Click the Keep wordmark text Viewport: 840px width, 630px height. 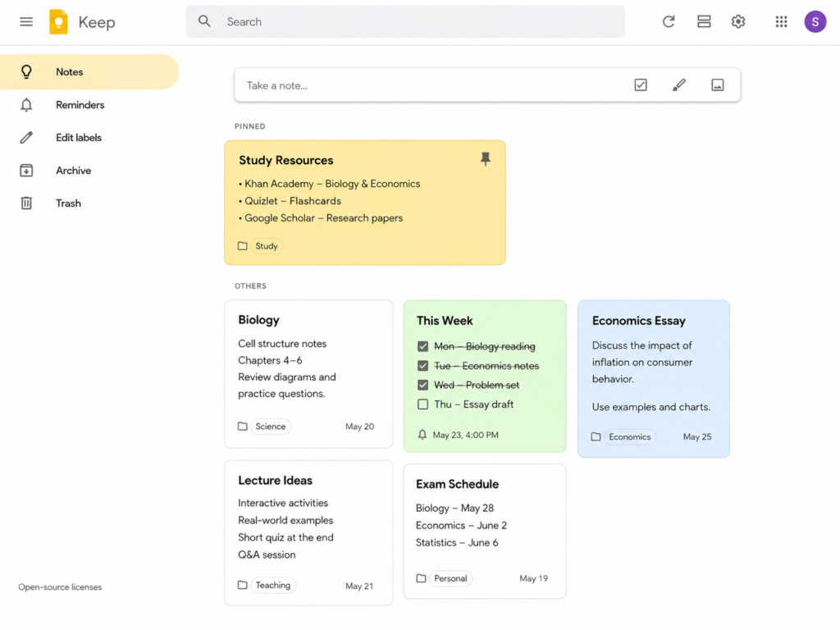pos(97,22)
